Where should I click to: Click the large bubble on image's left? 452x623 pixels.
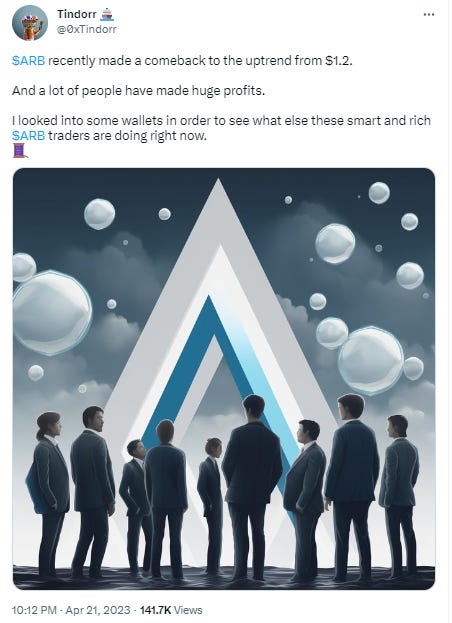(52, 312)
